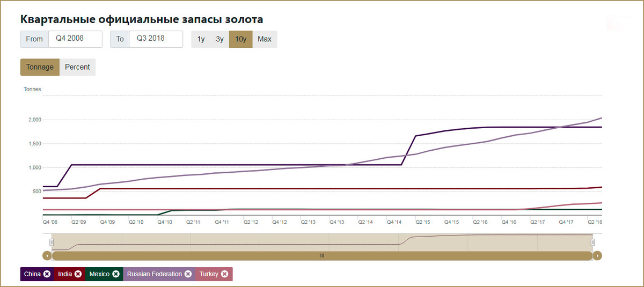The width and height of the screenshot is (644, 287).
Task: Select the Max time range
Action: point(265,39)
